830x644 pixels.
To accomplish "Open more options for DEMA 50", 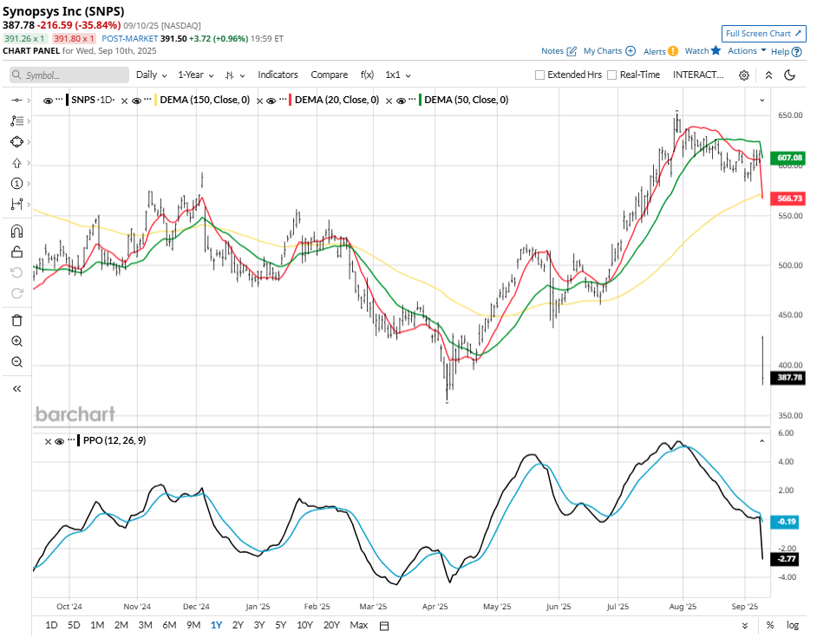I will 412,99.
